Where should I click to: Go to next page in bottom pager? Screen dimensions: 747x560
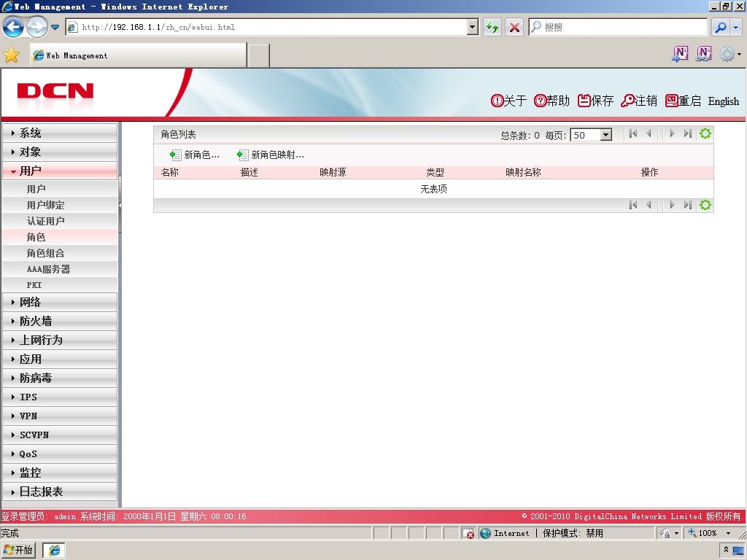coord(672,205)
